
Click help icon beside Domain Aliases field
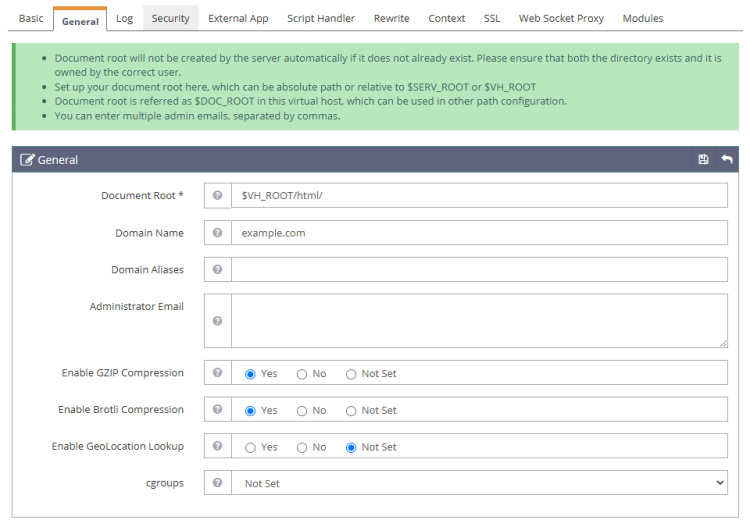point(217,270)
